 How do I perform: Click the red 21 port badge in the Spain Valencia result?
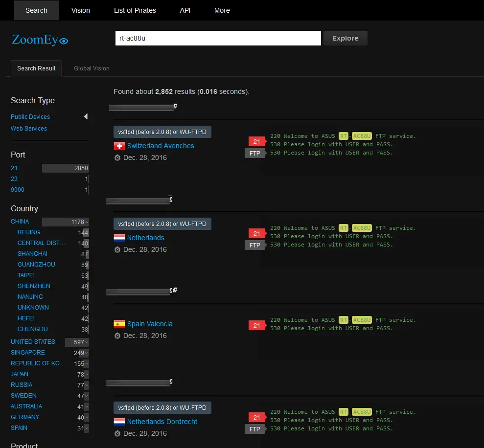(x=257, y=326)
